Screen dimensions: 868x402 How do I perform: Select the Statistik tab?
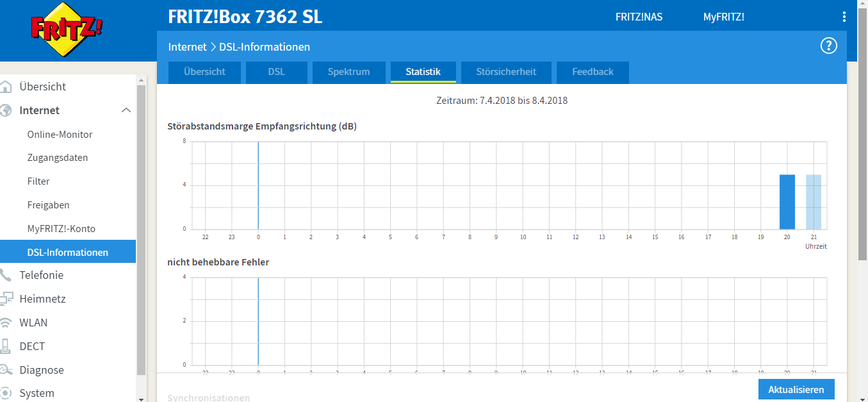pyautogui.click(x=423, y=72)
